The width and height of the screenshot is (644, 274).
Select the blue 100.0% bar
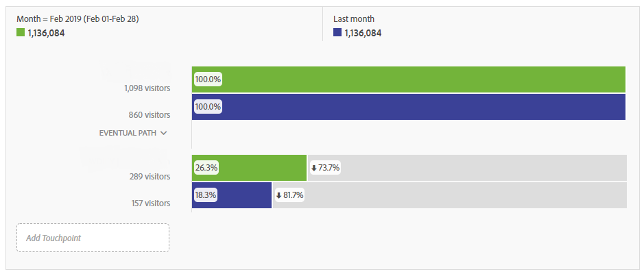(409, 107)
